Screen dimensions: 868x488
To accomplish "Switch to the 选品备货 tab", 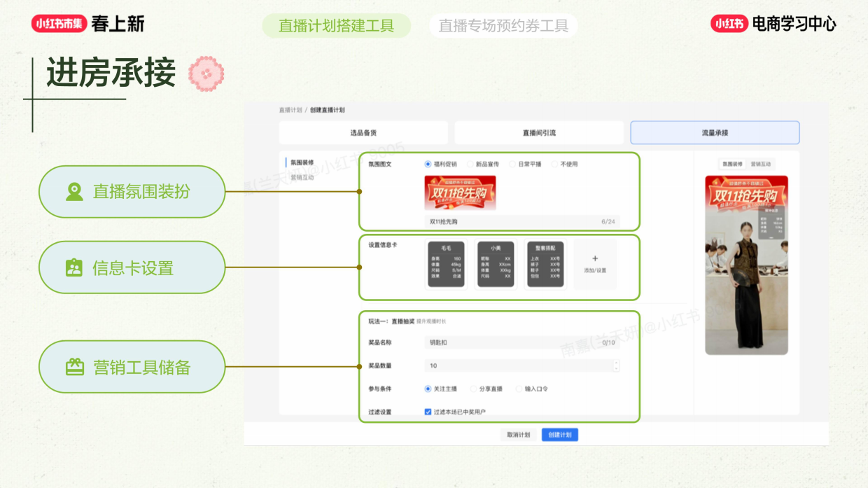I will 363,132.
